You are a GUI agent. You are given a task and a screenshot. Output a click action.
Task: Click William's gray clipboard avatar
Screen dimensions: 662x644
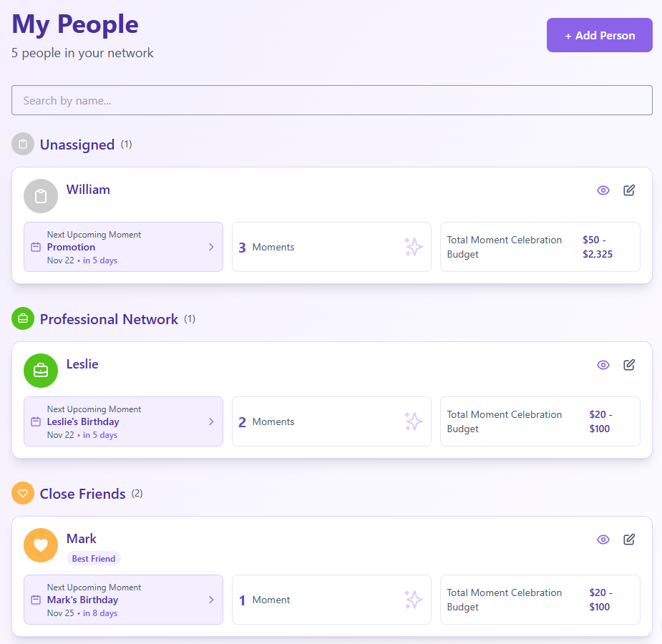click(x=41, y=196)
